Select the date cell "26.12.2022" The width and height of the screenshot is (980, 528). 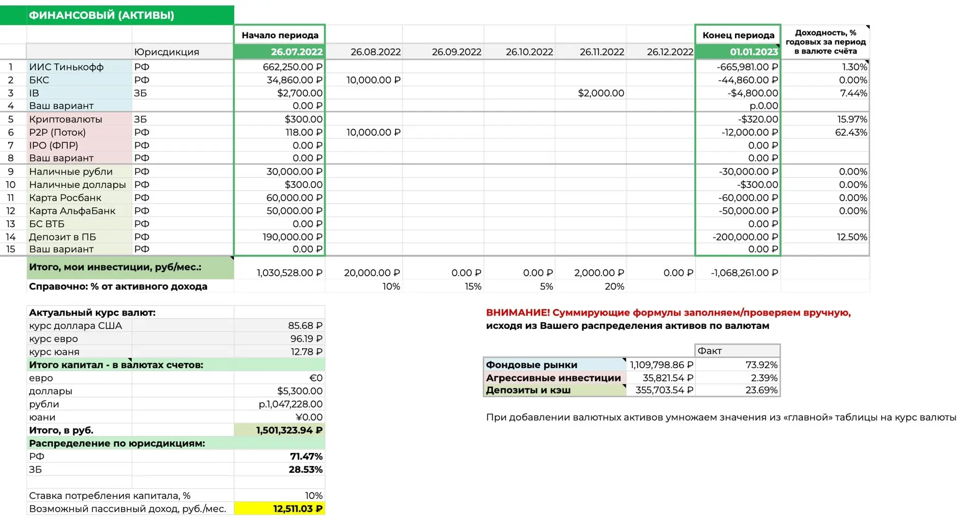click(x=661, y=52)
